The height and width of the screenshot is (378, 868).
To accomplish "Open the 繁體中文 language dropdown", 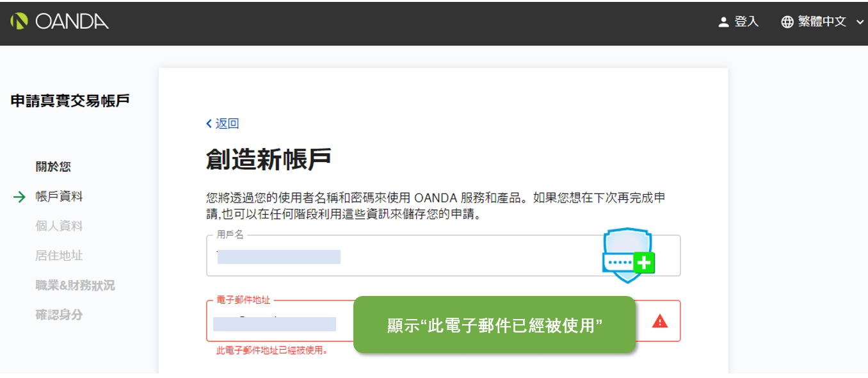I will coord(822,22).
